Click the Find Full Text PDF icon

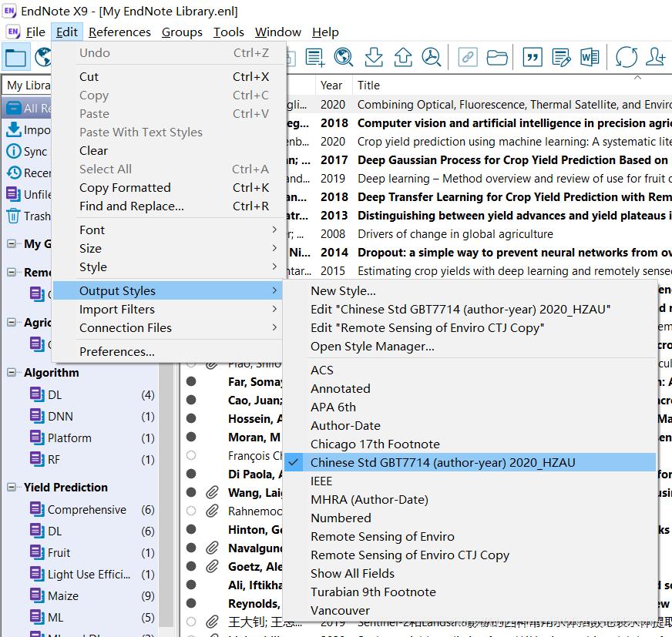click(x=431, y=57)
